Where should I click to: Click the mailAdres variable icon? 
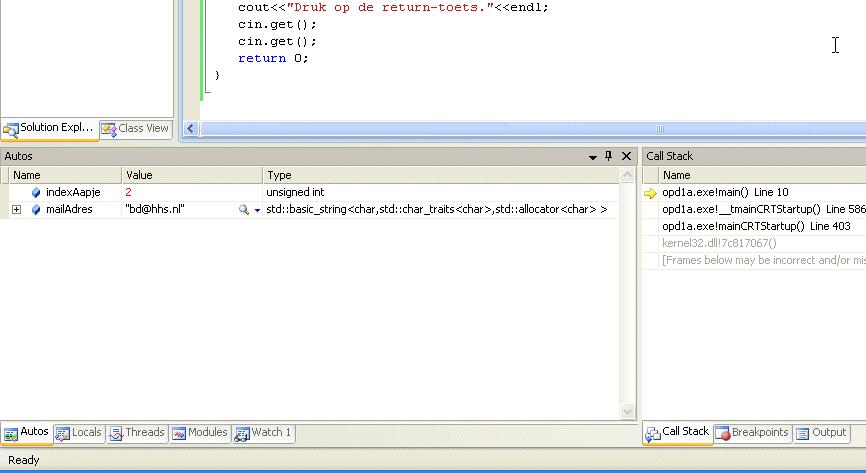pos(36,210)
